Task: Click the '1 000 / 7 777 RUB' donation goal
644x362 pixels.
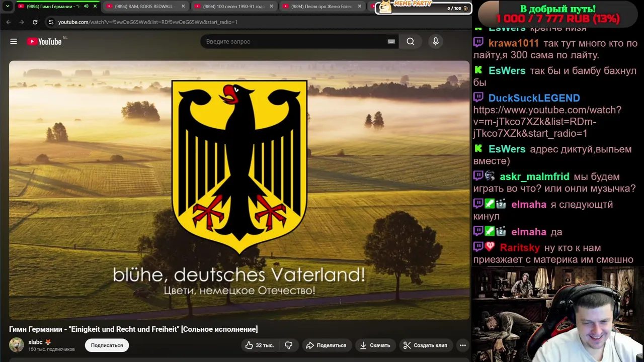Action: coord(557,19)
